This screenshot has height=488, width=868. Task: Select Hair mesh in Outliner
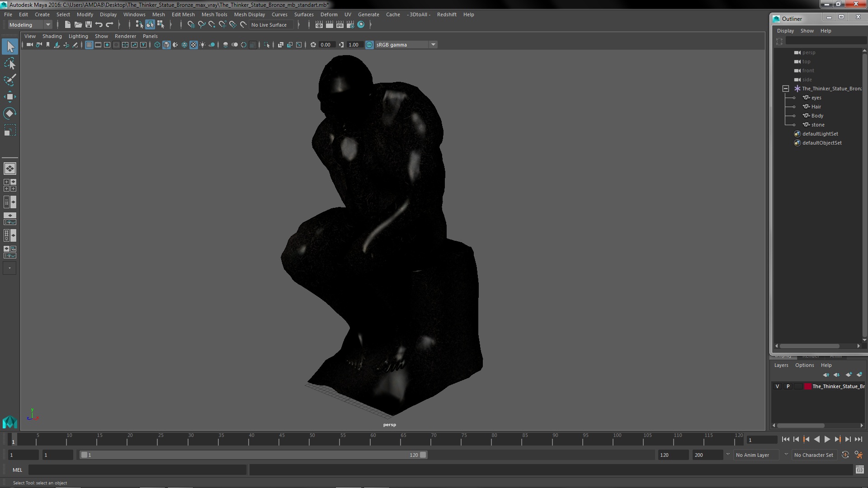coord(816,107)
